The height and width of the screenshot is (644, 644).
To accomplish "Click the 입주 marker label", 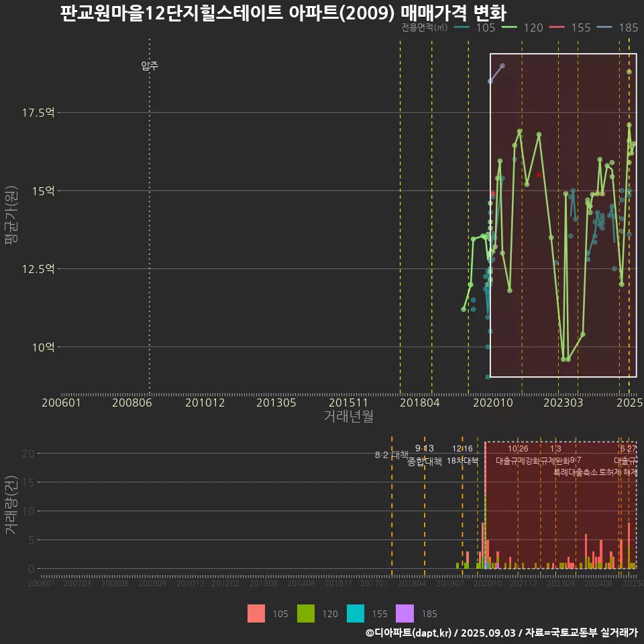I will click(x=150, y=66).
